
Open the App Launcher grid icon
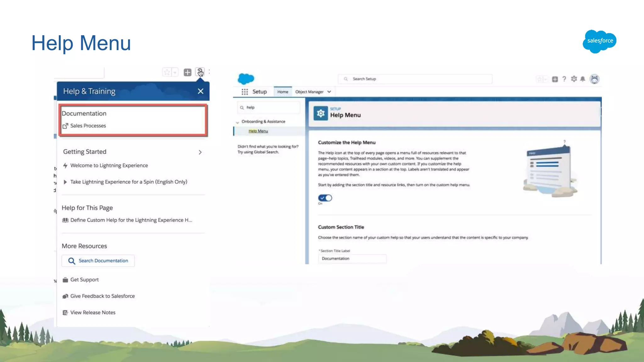click(245, 92)
